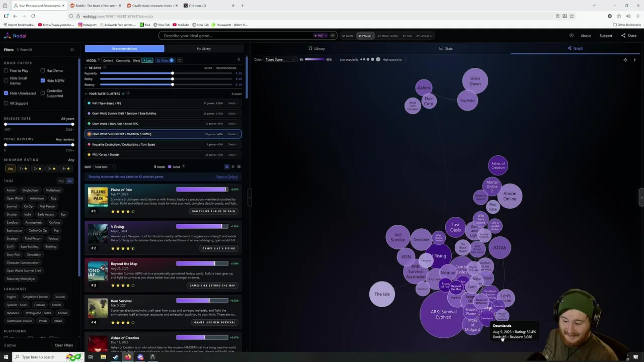Viewport: 644px width, 362px height.
Task: Switch to compact list view icon
Action: click(232, 166)
